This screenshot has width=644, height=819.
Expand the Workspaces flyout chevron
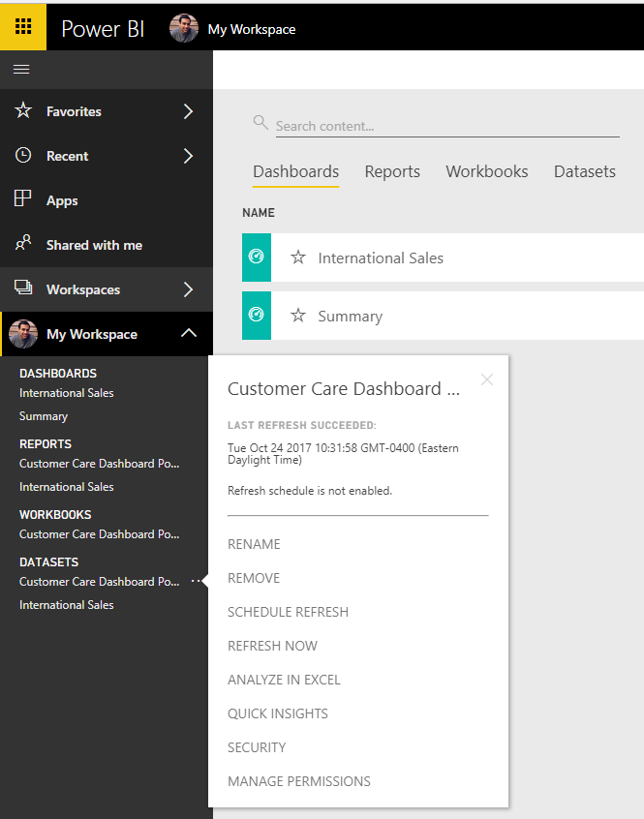(189, 289)
